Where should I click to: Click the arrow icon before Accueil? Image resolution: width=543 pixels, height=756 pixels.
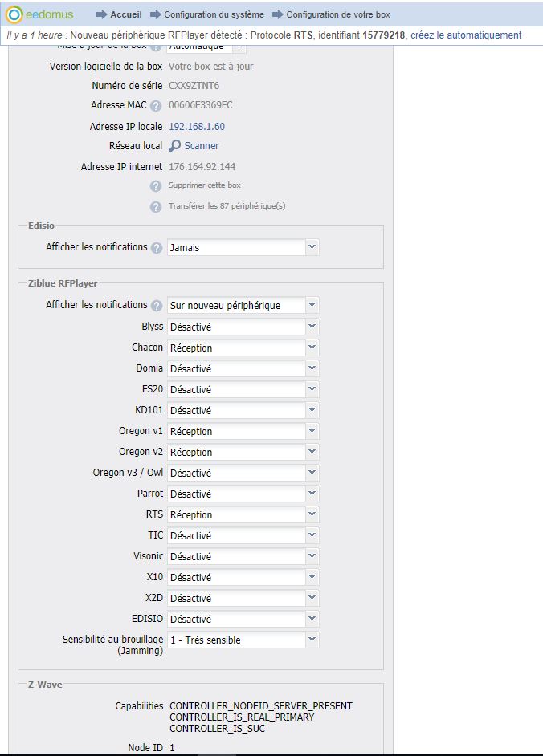pos(101,14)
